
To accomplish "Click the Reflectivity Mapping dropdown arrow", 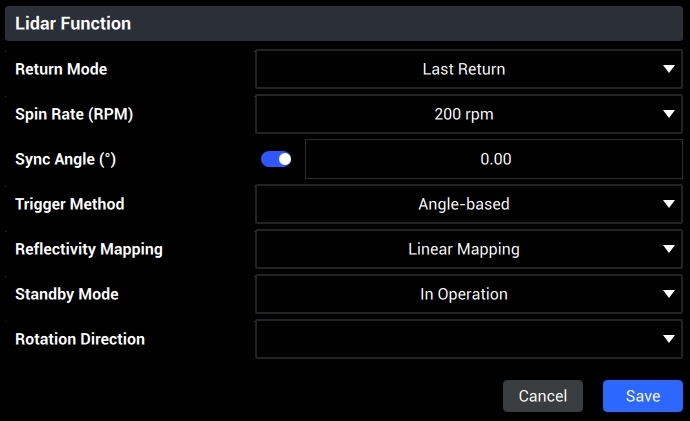I will [x=669, y=249].
